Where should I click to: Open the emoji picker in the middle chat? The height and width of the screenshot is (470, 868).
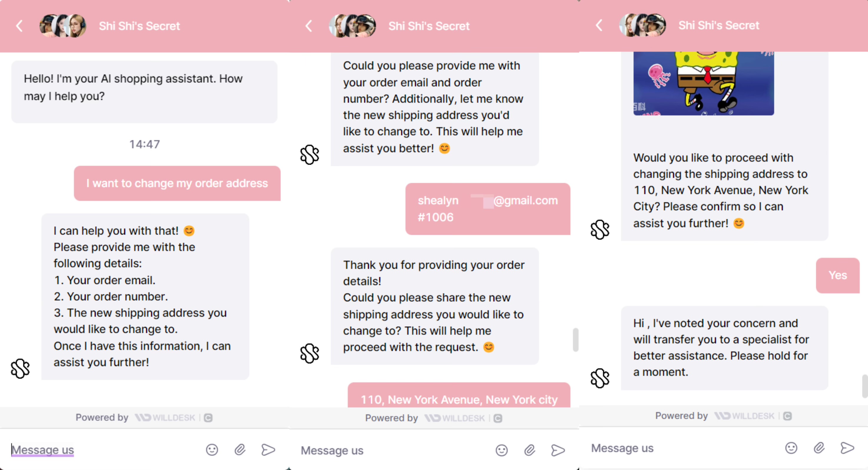(502, 451)
